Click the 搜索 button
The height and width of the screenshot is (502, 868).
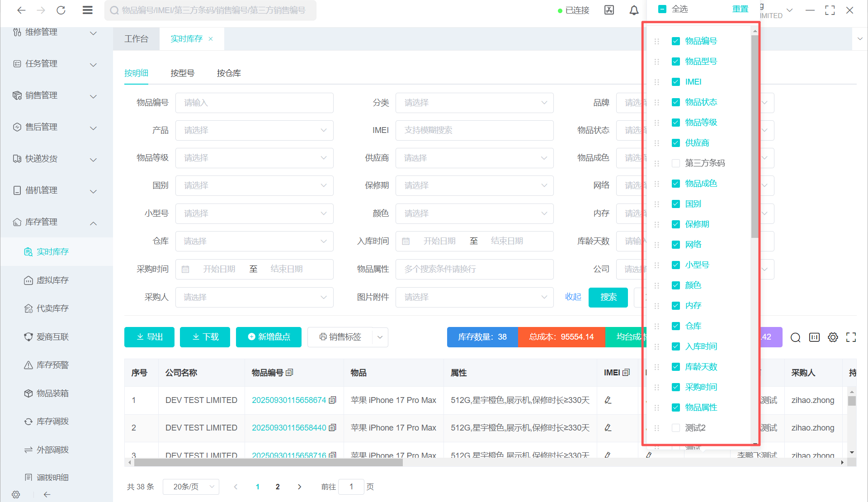tap(608, 297)
